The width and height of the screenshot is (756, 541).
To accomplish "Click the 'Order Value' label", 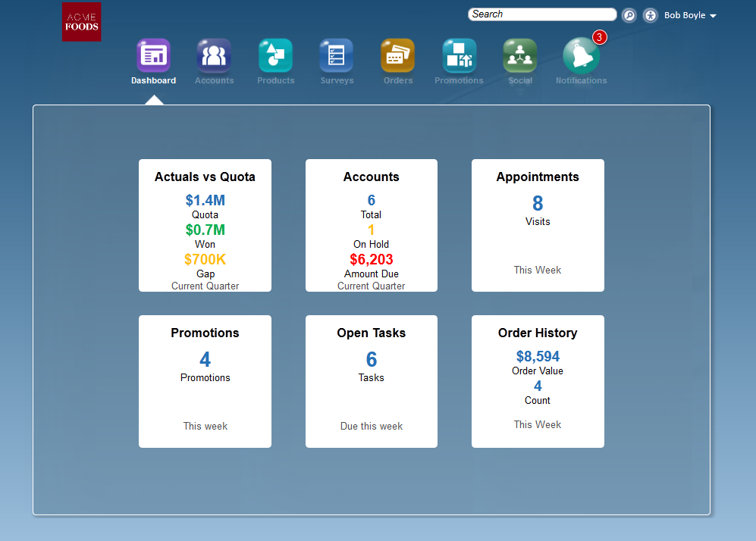I will coord(538,371).
